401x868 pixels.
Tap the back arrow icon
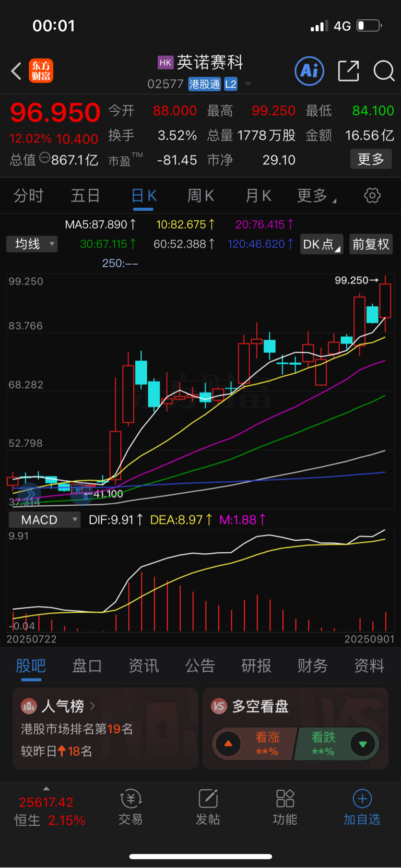tap(16, 71)
